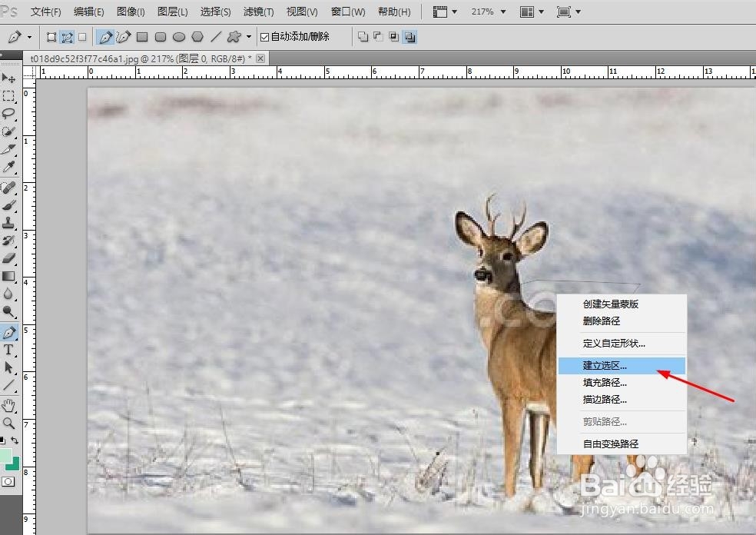This screenshot has height=535, width=756.
Task: Open zoom level 217% dropdown
Action: (x=503, y=12)
